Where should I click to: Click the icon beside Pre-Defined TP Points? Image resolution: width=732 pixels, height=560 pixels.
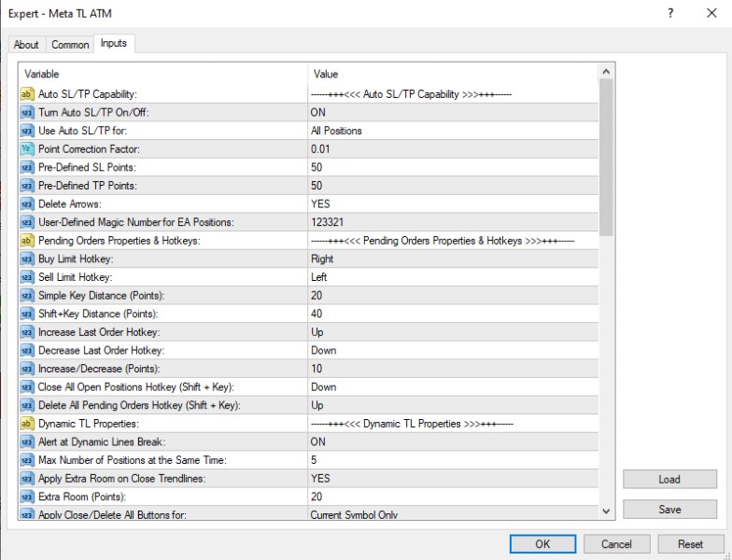coord(26,186)
